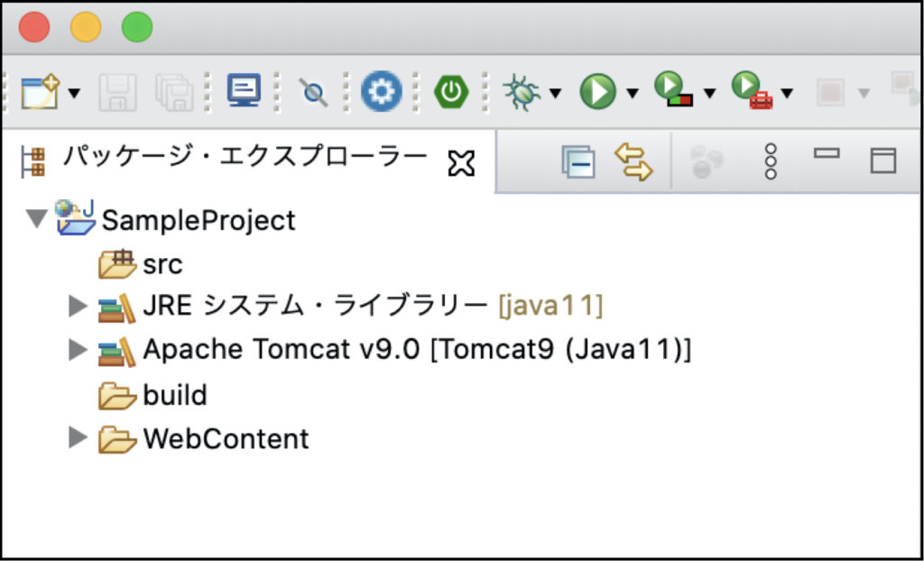Screen dimensions: 924x561
Task: Expand the Apache Tomcat v9.0 library node
Action: click(79, 350)
